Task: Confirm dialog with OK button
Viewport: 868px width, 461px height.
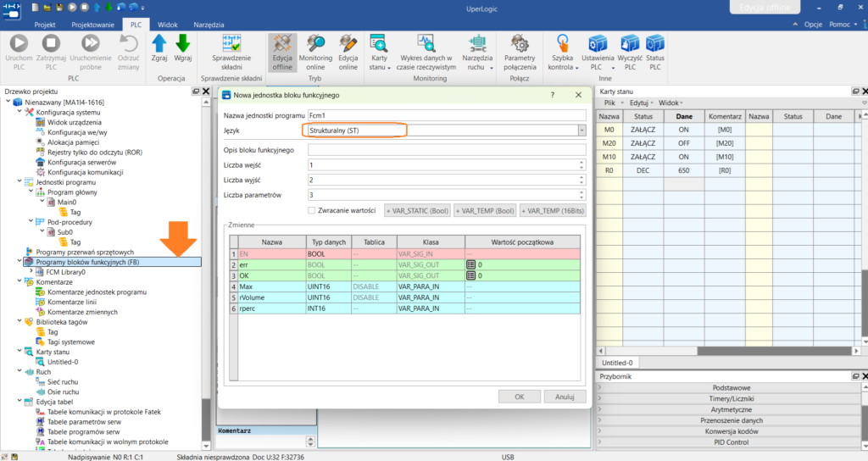Action: pos(520,397)
